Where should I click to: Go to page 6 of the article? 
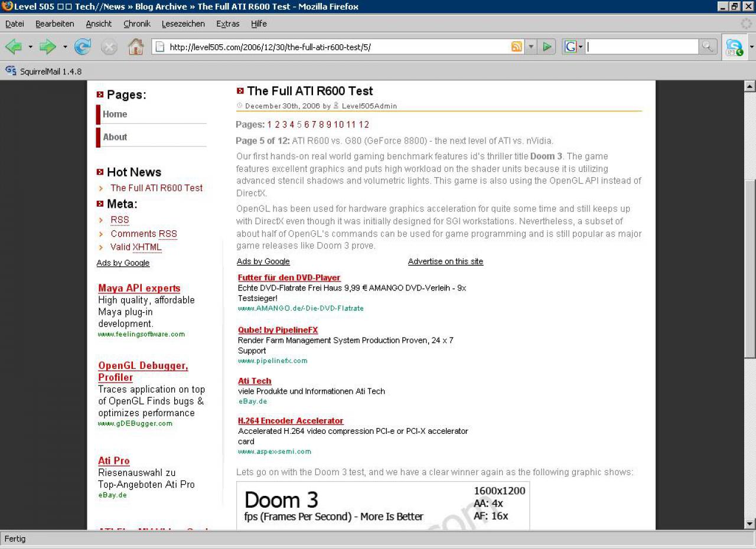(x=307, y=125)
